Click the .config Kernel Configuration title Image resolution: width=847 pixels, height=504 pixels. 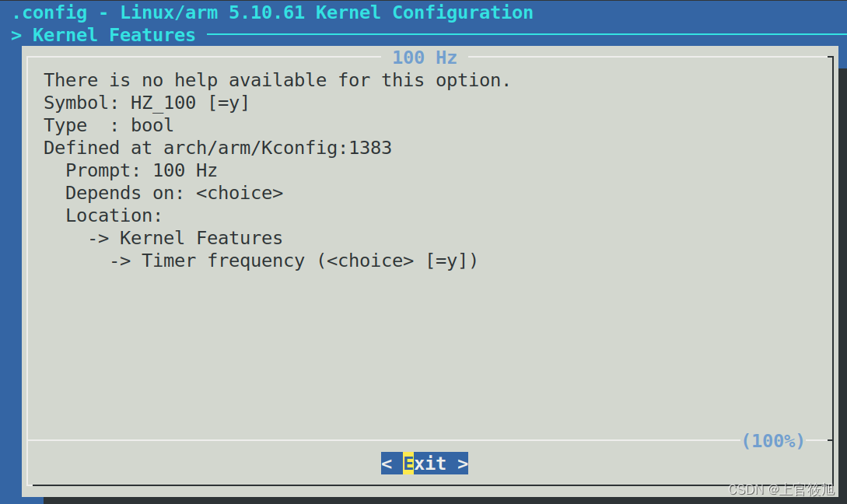click(x=272, y=12)
